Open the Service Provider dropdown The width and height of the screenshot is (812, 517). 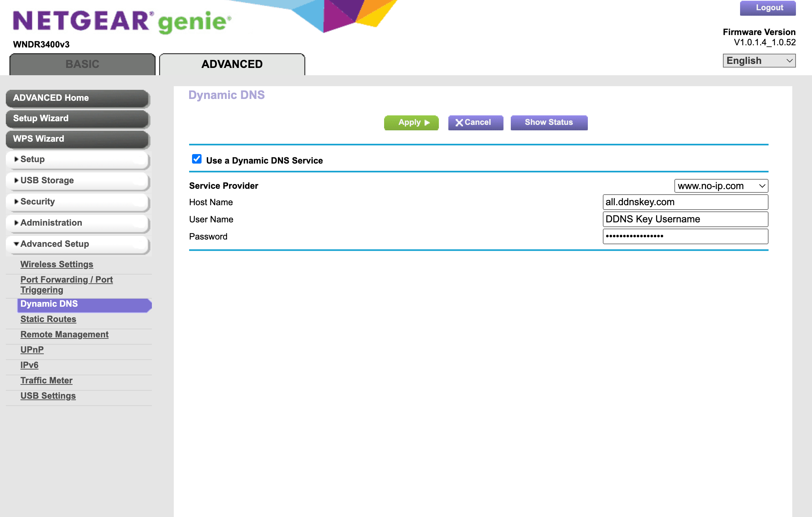[721, 186]
